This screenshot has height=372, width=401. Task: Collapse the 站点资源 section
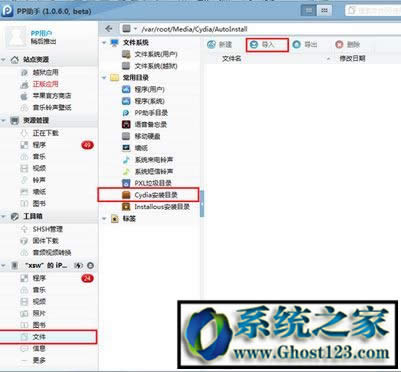click(4, 60)
